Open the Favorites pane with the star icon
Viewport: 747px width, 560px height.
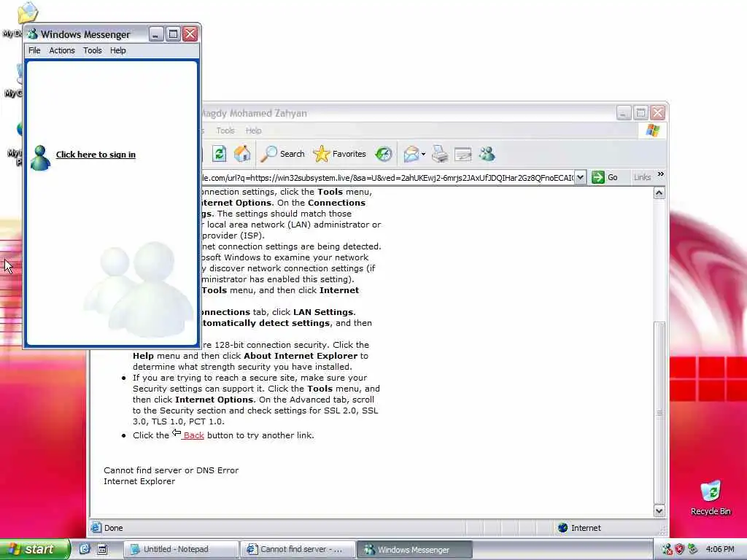(340, 154)
